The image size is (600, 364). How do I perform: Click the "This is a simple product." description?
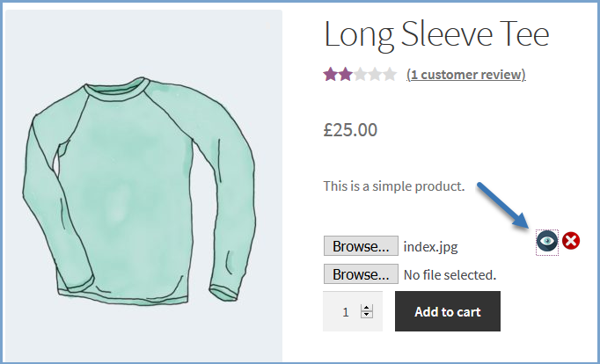click(393, 186)
